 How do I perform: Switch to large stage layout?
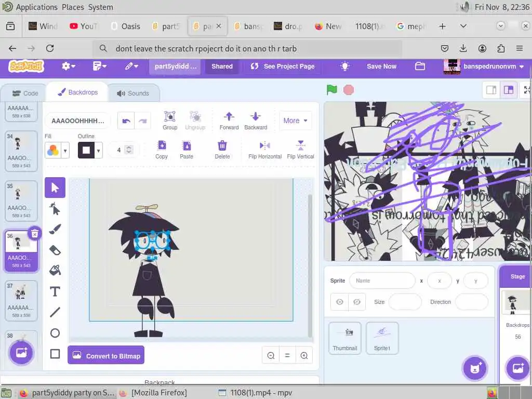pyautogui.click(x=508, y=90)
